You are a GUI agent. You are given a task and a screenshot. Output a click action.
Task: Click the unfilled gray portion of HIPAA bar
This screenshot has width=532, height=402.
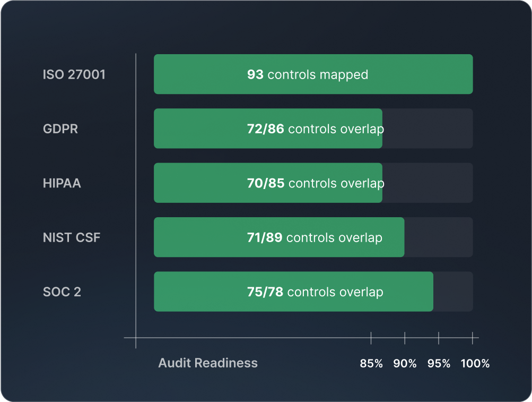428,183
